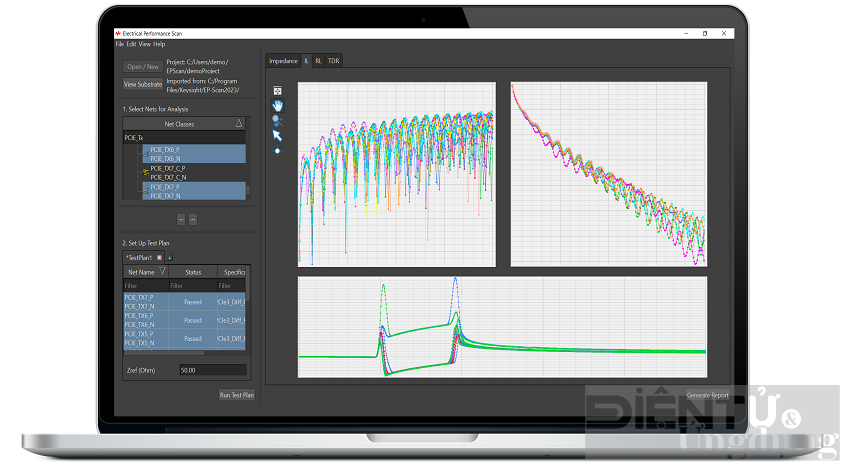The height and width of the screenshot is (471, 850).
Task: Add a new test plan with the plus button
Action: (x=170, y=258)
